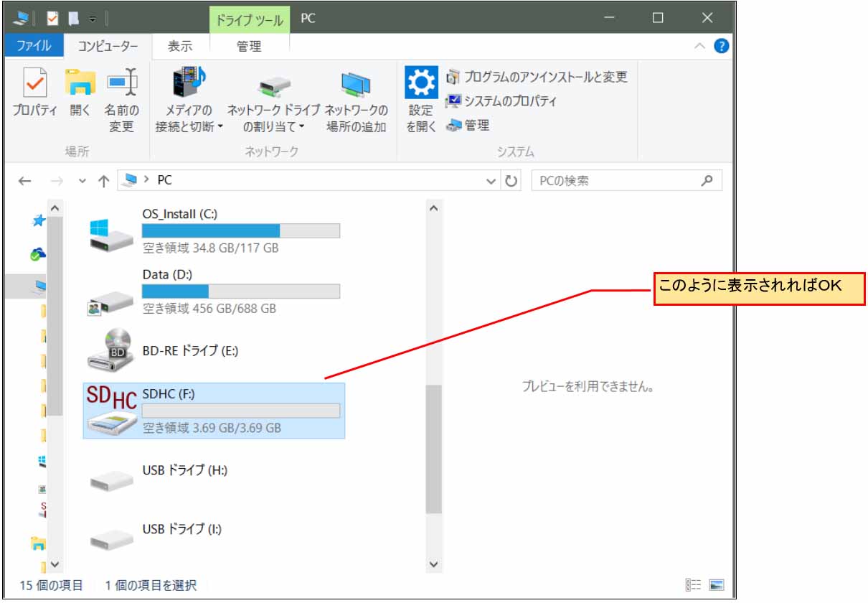Open the File (ファイル) menu tab
The image size is (868, 603).
[34, 46]
